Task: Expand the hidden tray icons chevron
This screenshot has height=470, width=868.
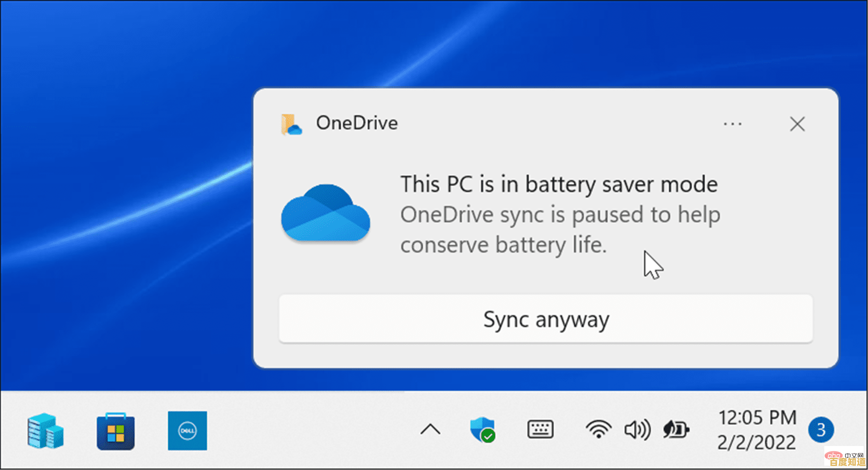Action: (431, 430)
